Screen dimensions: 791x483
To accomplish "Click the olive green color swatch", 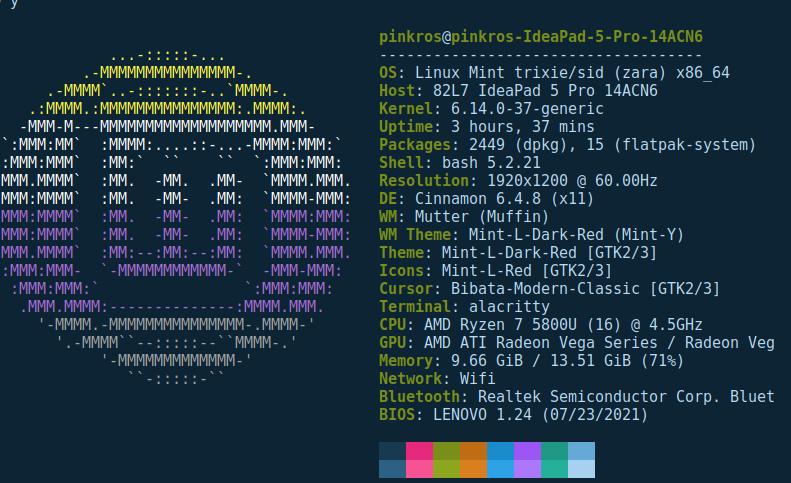I will tap(446, 460).
